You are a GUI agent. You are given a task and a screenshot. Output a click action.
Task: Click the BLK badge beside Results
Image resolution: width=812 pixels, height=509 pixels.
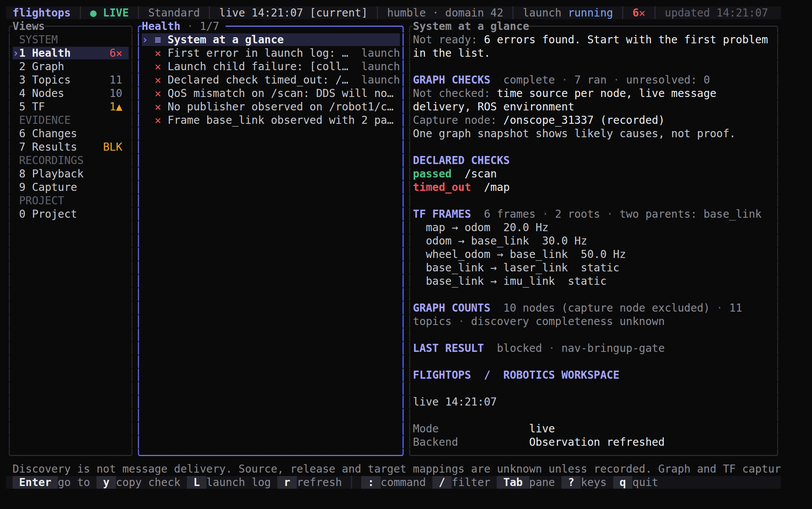(x=113, y=147)
